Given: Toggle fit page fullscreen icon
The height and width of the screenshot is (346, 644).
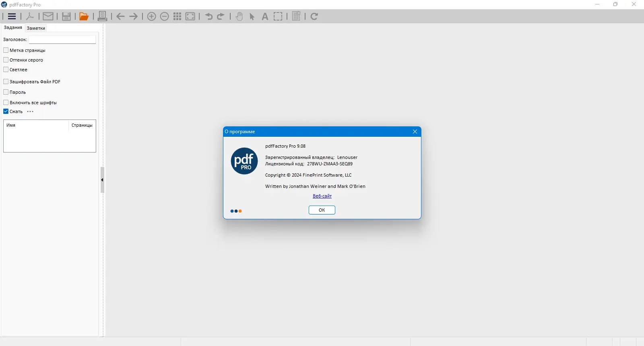Looking at the screenshot, I should [x=190, y=16].
